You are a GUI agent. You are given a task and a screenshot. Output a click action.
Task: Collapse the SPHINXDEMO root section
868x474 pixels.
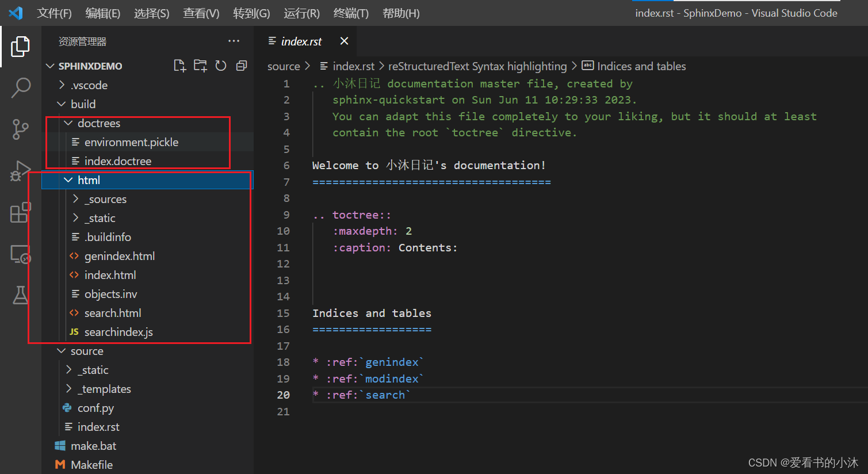(51, 66)
